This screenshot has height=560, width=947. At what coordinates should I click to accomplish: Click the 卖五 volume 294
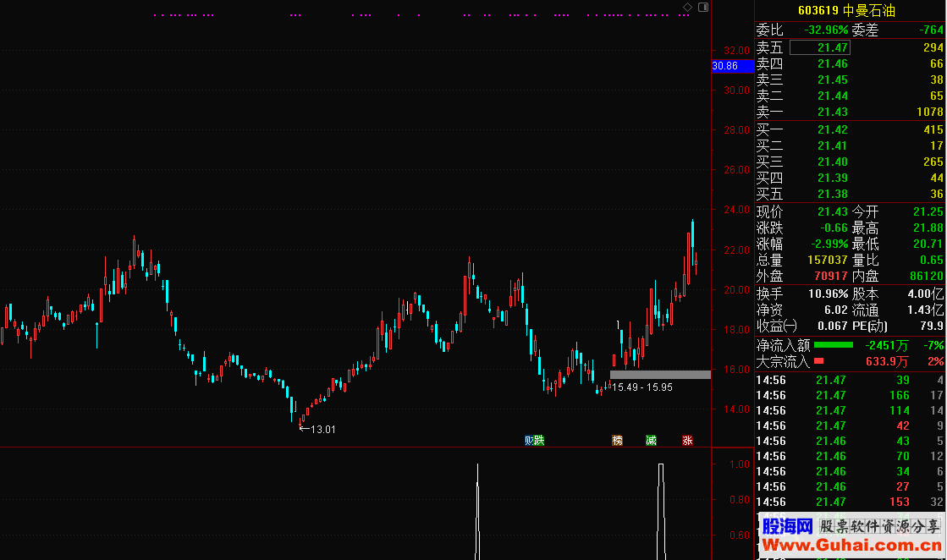tap(933, 47)
